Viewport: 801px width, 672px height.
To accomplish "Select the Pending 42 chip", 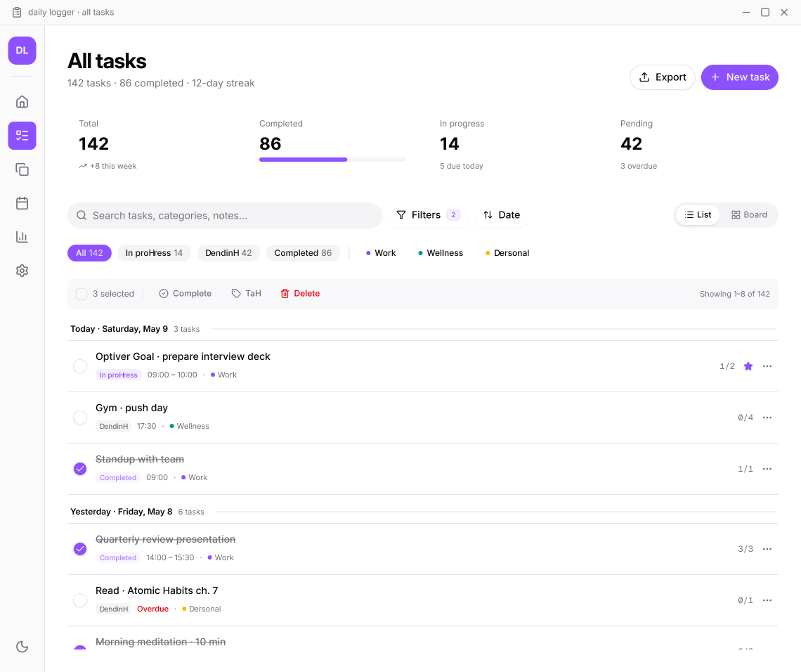I will pos(228,253).
